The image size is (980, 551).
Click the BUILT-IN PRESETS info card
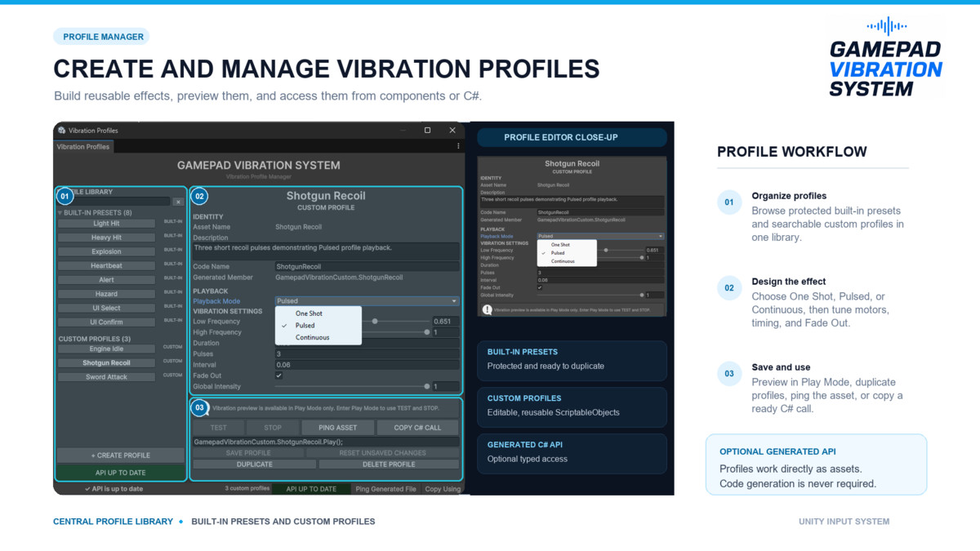(572, 359)
